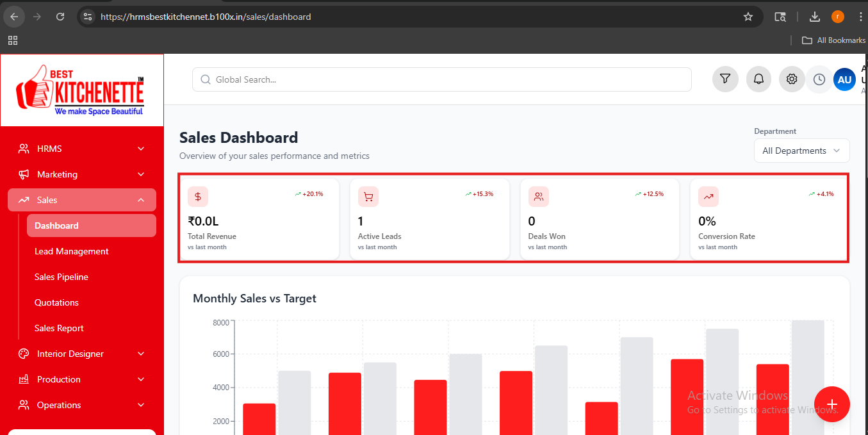Image resolution: width=868 pixels, height=435 pixels.
Task: Click the Deals Won label
Action: click(547, 236)
